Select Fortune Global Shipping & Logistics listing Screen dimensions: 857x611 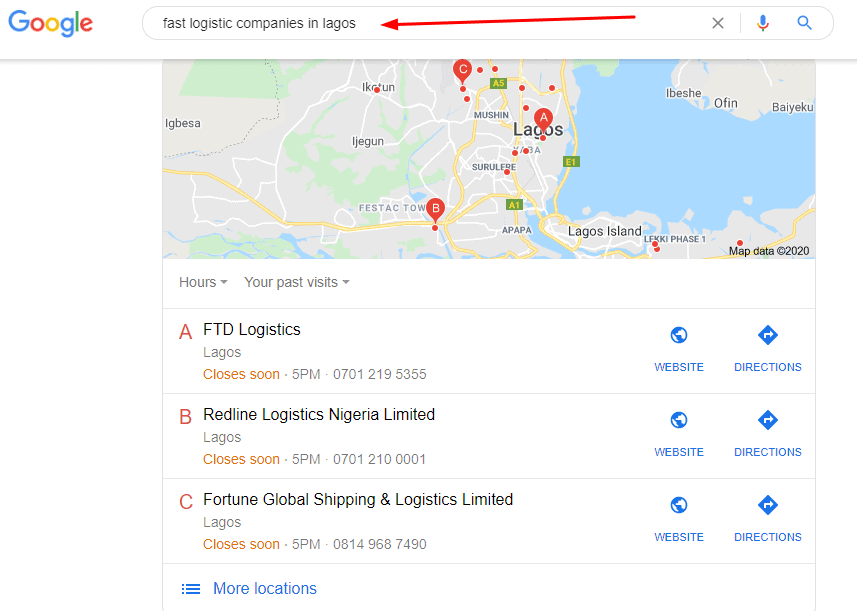click(x=358, y=499)
